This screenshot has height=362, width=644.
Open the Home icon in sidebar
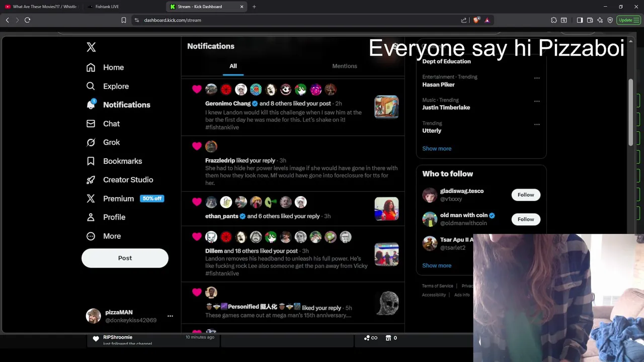[91, 67]
